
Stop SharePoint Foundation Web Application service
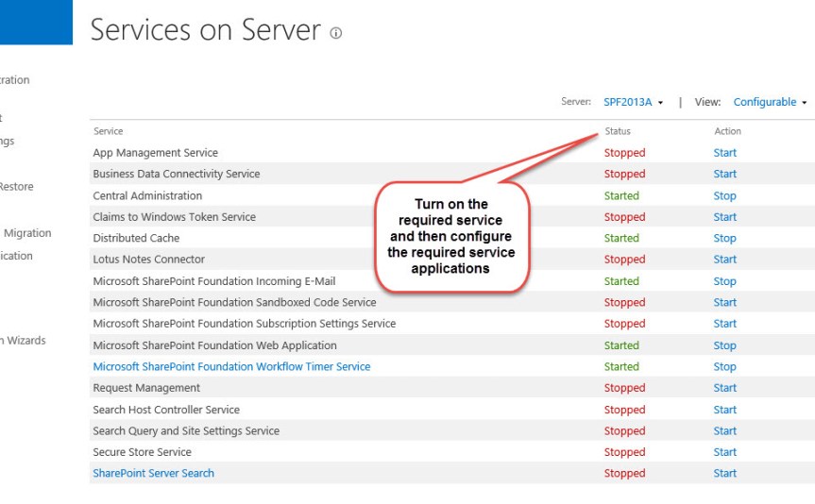[724, 345]
